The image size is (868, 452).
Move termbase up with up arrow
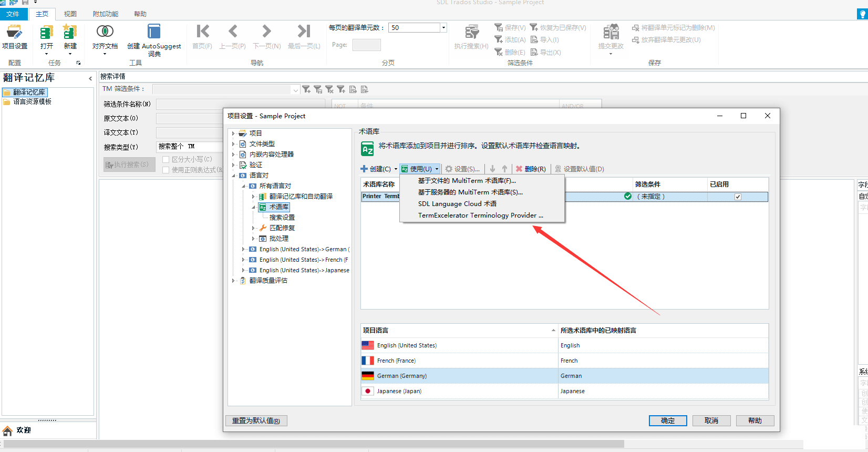(504, 169)
